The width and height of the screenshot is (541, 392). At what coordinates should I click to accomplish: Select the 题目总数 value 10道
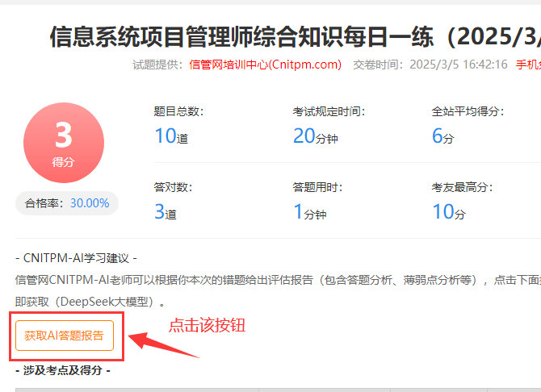pos(171,136)
